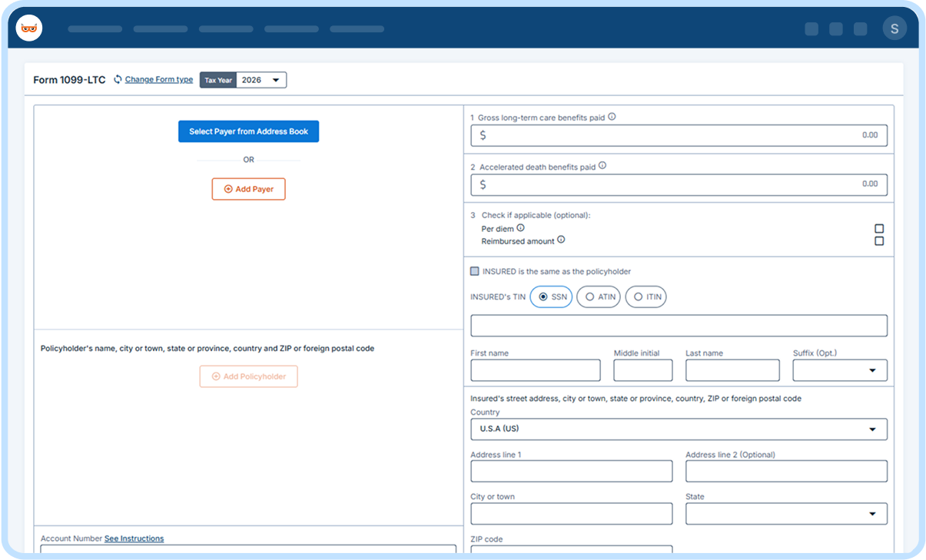The width and height of the screenshot is (926, 560).
Task: Select the ATIN radio option
Action: 599,297
